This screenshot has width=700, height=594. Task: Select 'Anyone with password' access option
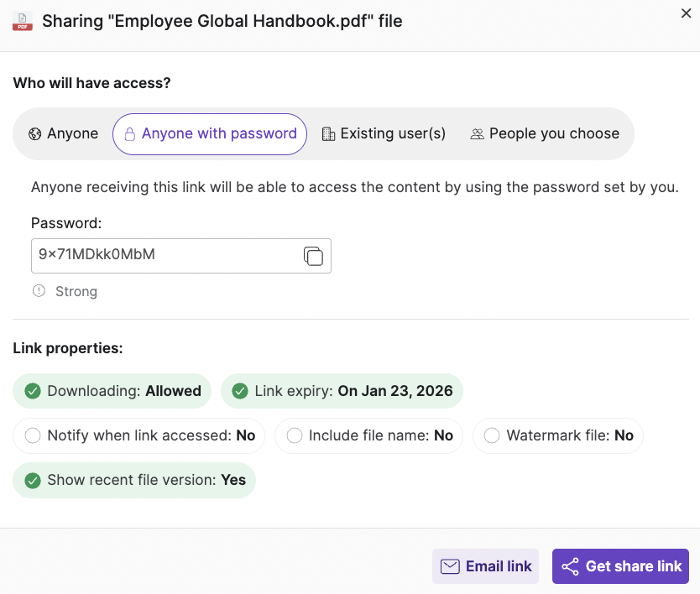click(x=210, y=134)
